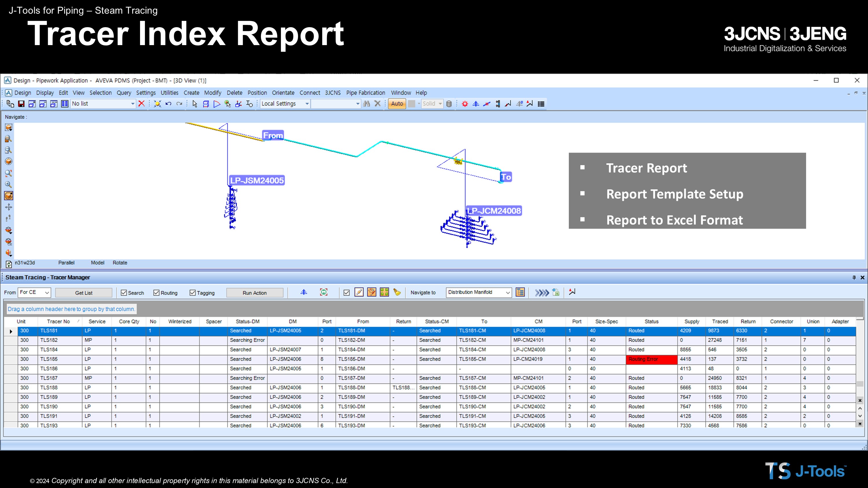Click the highlighted orange cube icon in view sidebar
The width and height of the screenshot is (868, 488).
8,196
